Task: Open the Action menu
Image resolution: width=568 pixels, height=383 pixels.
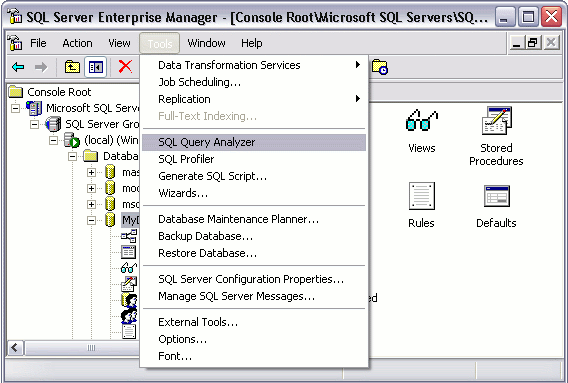Action: tap(77, 43)
